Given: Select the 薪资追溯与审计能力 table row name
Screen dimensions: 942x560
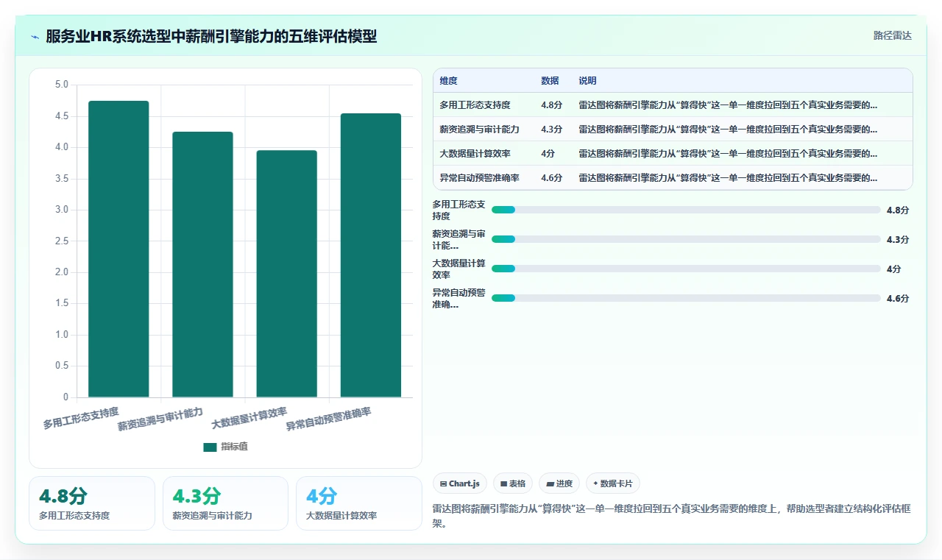Looking at the screenshot, I should coord(479,129).
